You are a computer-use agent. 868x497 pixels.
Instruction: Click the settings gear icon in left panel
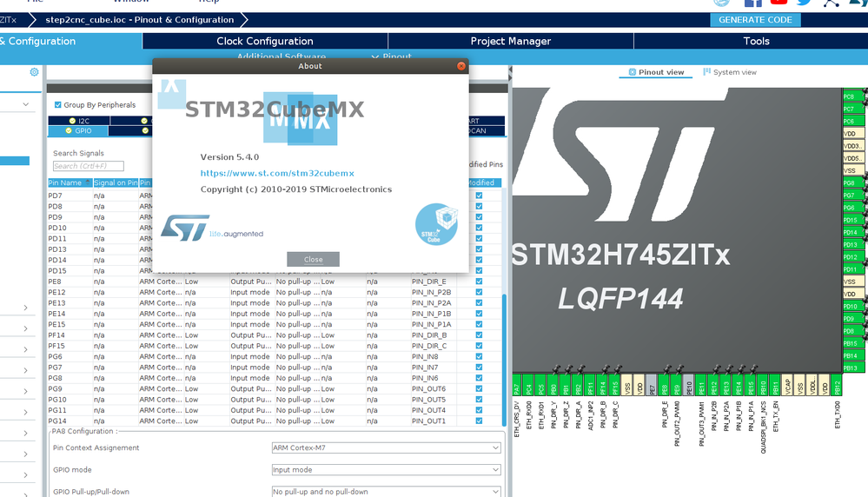34,72
